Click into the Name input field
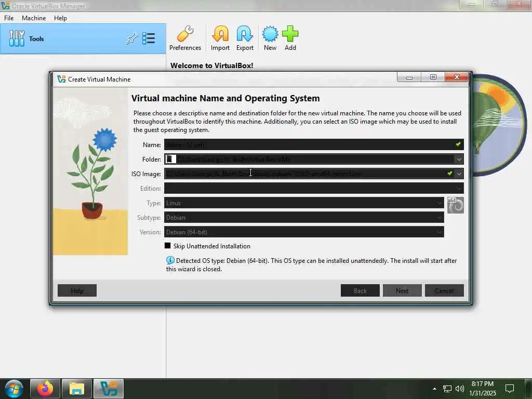This screenshot has width=532, height=399. tap(314, 144)
